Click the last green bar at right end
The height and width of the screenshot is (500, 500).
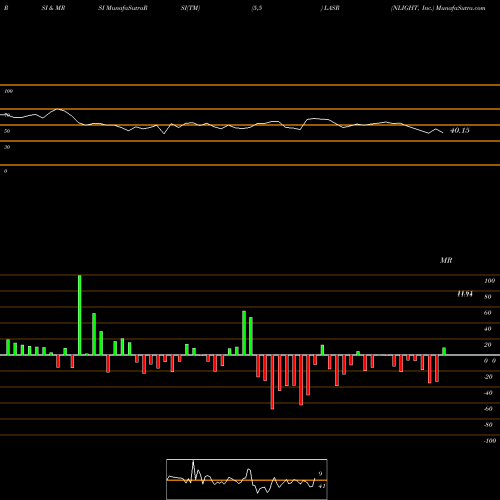pyautogui.click(x=444, y=351)
